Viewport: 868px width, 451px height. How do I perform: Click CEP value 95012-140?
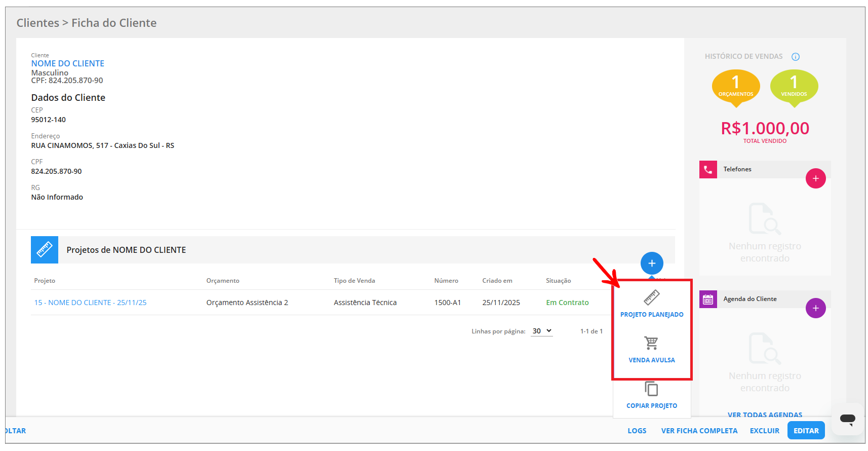coord(49,120)
